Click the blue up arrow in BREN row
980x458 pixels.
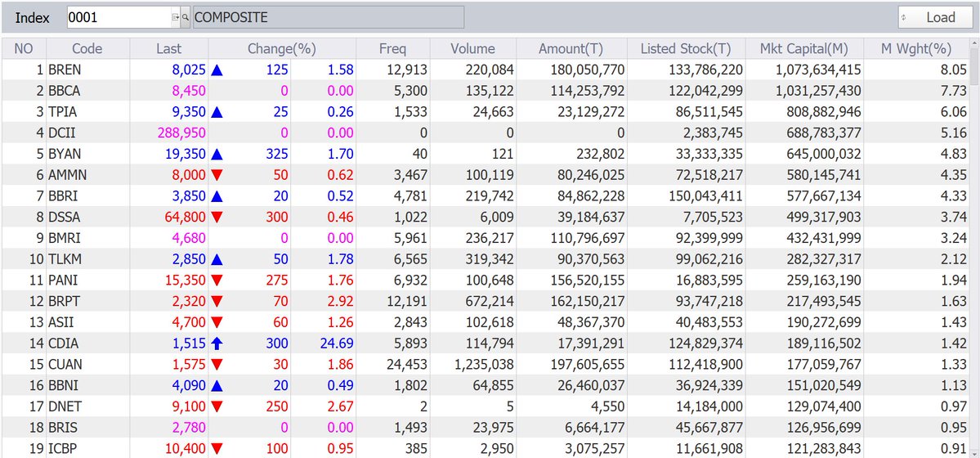217,70
